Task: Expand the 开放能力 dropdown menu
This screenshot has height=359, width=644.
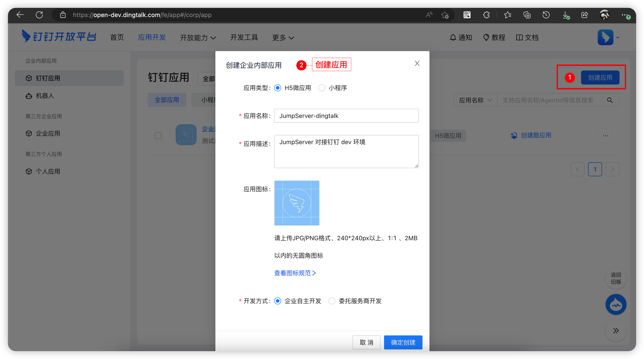Action: coord(198,38)
